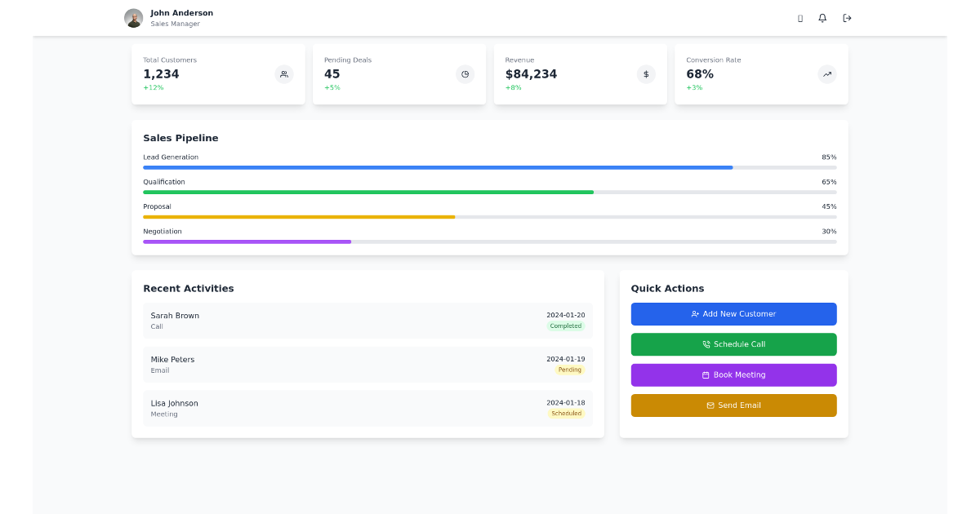Open notifications via the bell icon
The width and height of the screenshot is (980, 514).
[x=822, y=18]
